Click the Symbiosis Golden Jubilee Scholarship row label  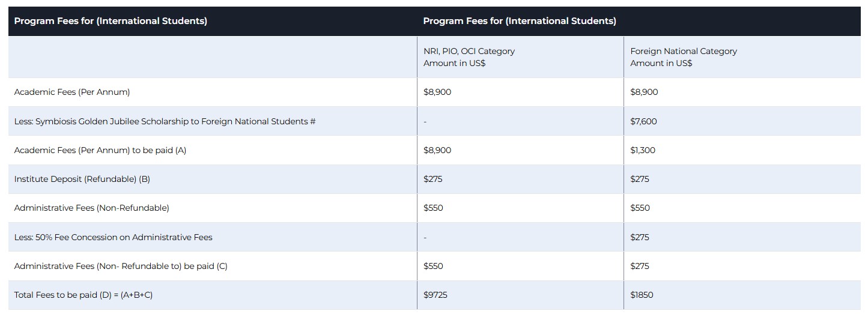[x=165, y=121]
